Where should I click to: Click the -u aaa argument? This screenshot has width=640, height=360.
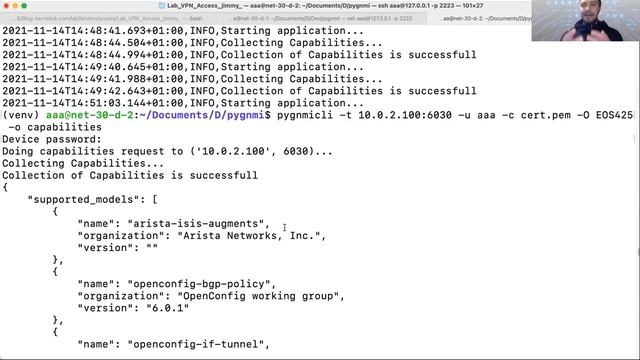point(477,115)
